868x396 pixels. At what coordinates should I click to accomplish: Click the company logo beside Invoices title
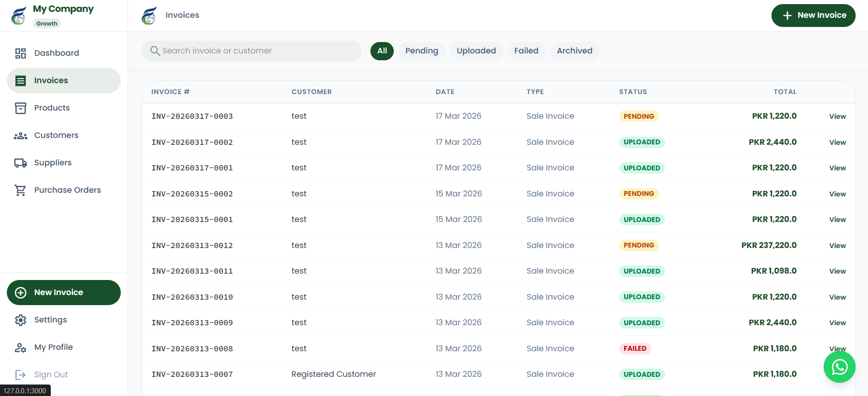tap(149, 16)
